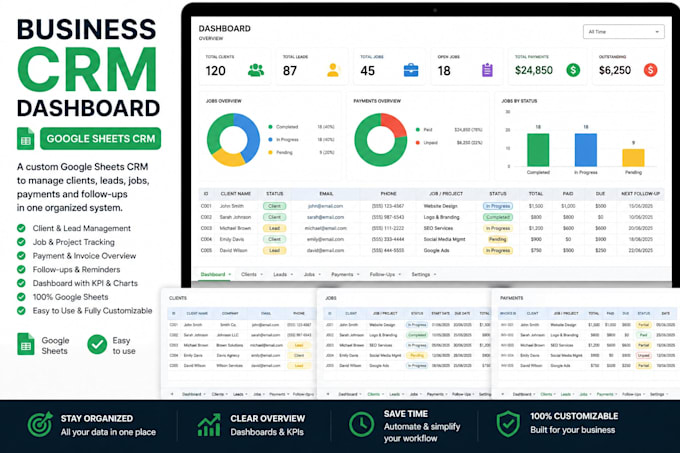Click the Google Sheets icon beside CRM badge
The height and width of the screenshot is (453, 680).
coord(26,139)
